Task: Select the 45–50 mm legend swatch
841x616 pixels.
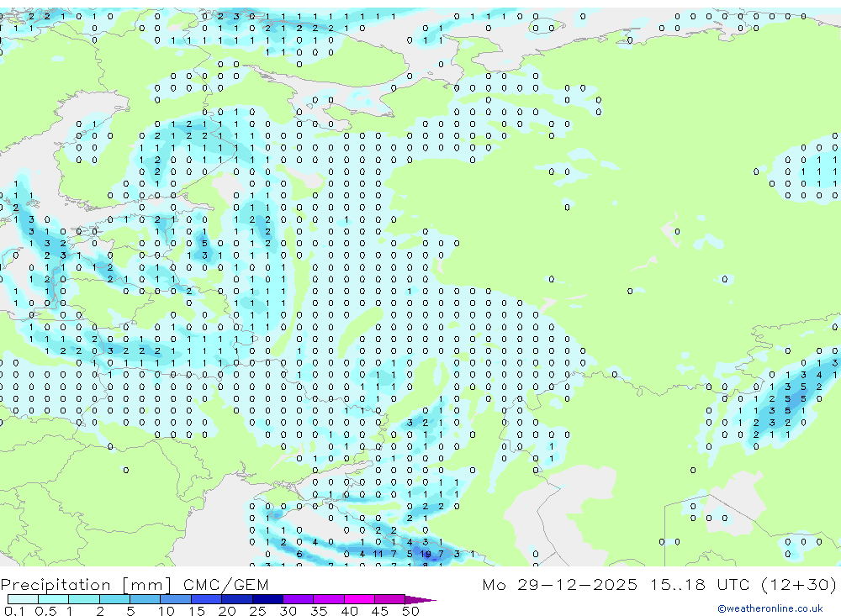Action: click(x=390, y=599)
